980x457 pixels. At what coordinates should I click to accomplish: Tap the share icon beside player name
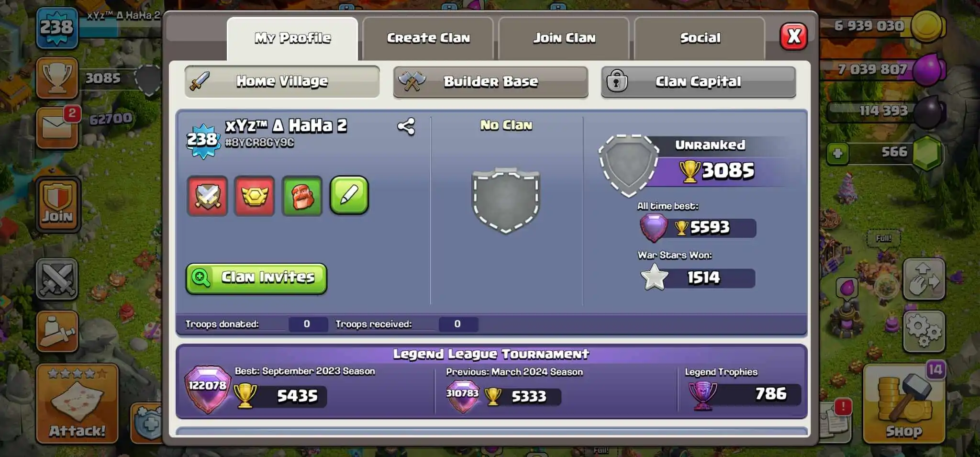tap(406, 127)
